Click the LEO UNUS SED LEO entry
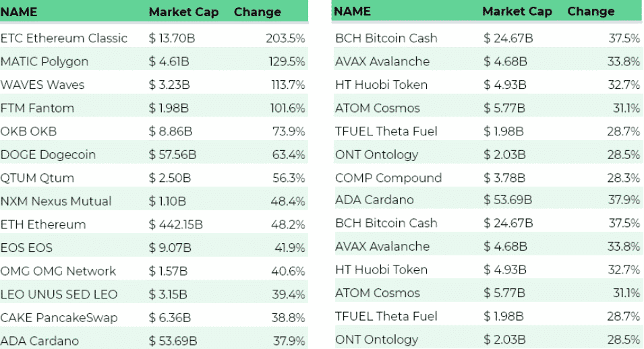 (x=59, y=294)
